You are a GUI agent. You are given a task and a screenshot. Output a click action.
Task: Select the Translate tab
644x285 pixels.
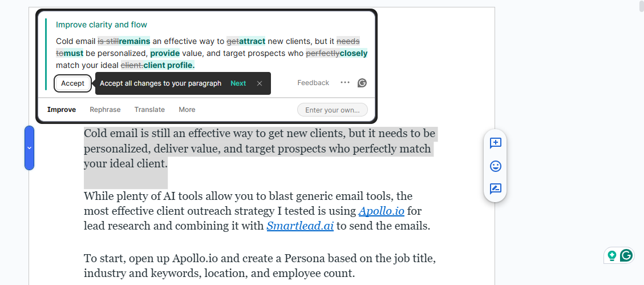tap(149, 110)
